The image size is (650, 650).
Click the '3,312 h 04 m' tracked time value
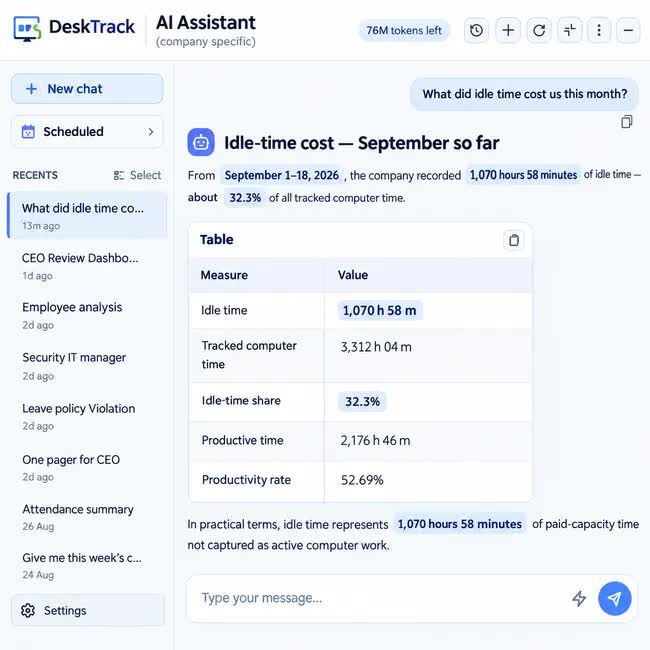click(x=376, y=347)
